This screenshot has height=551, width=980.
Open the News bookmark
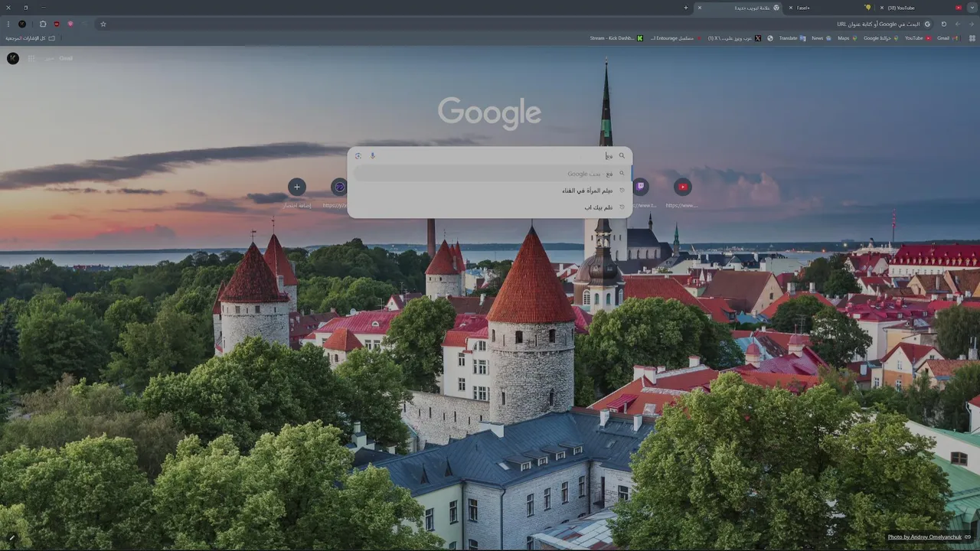(x=821, y=38)
